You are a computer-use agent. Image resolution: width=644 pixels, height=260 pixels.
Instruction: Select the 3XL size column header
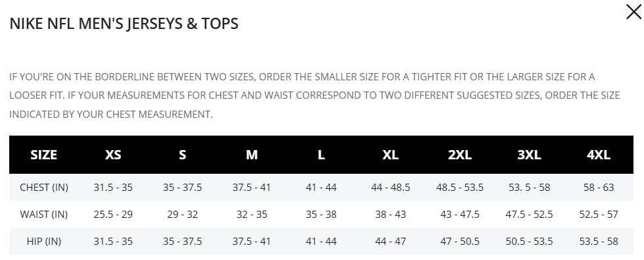529,155
